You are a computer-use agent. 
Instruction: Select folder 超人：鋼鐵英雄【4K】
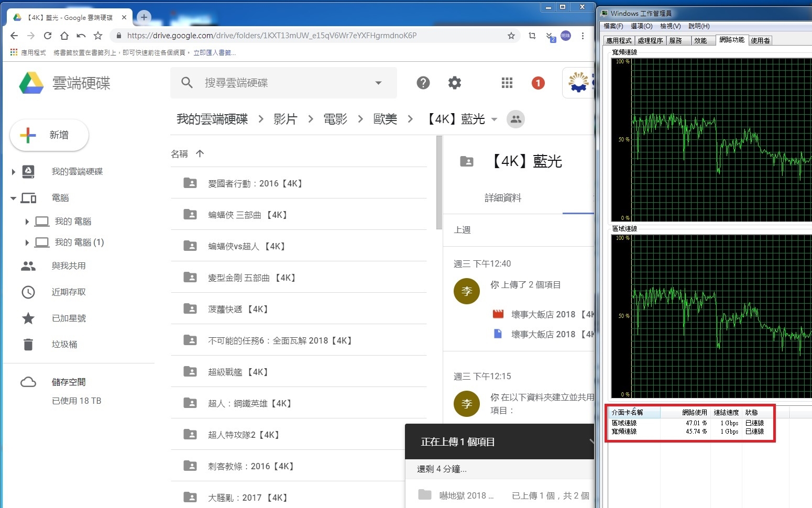299,403
